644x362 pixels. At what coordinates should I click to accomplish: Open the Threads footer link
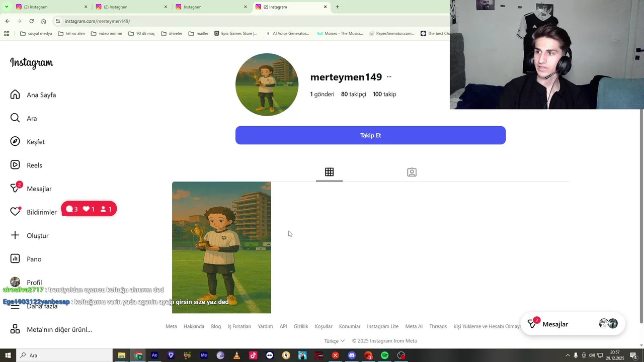coord(438,326)
